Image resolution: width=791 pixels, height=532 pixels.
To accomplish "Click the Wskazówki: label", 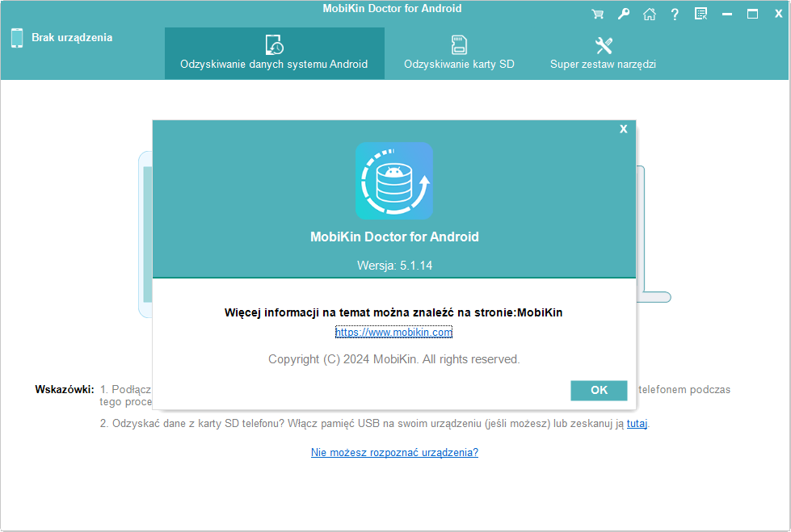I will coord(65,390).
